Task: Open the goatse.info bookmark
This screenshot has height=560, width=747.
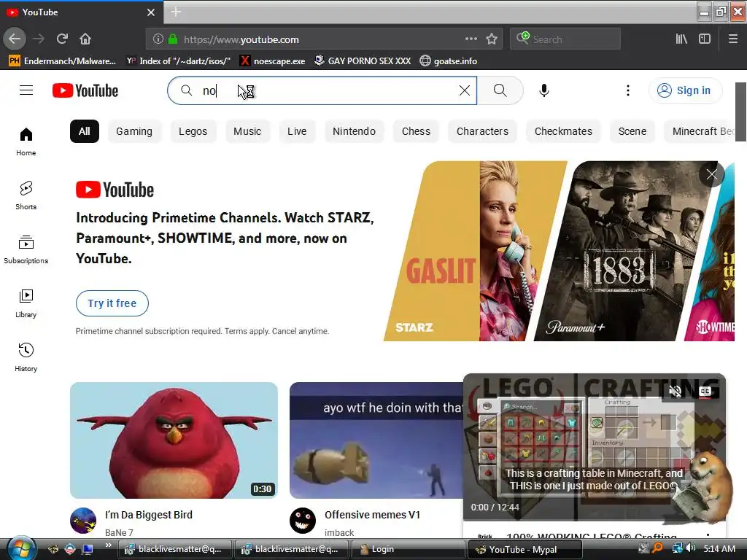Action: (x=449, y=61)
